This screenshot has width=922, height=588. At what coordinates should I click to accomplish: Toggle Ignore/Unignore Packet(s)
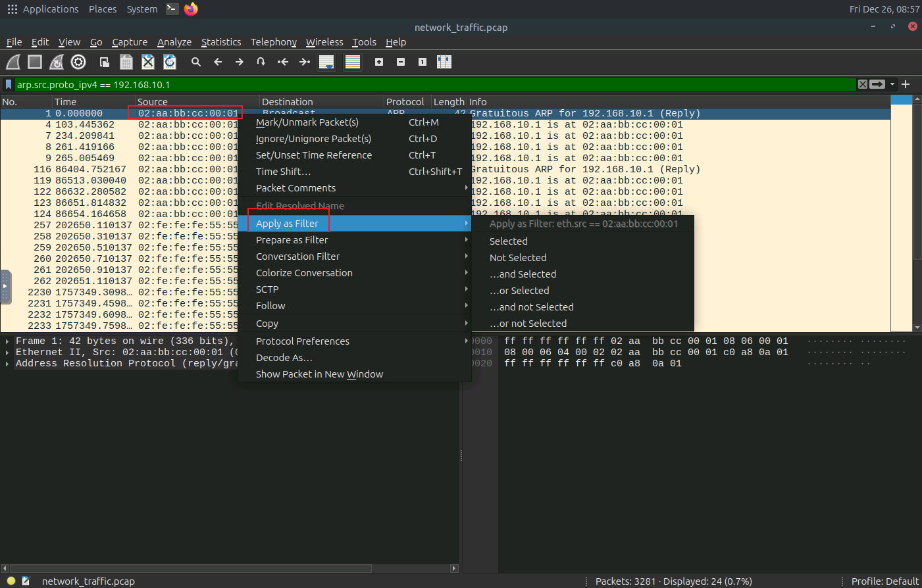tap(354, 139)
